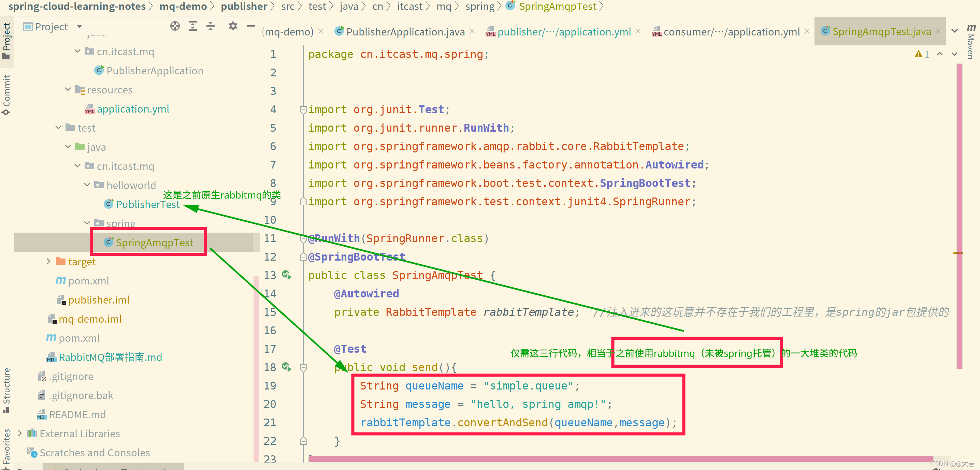Click the editor horizontal scrollbar

(620, 459)
